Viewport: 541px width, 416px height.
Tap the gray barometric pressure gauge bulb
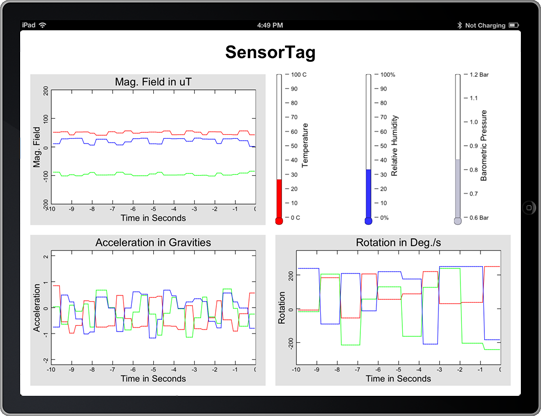click(458, 221)
